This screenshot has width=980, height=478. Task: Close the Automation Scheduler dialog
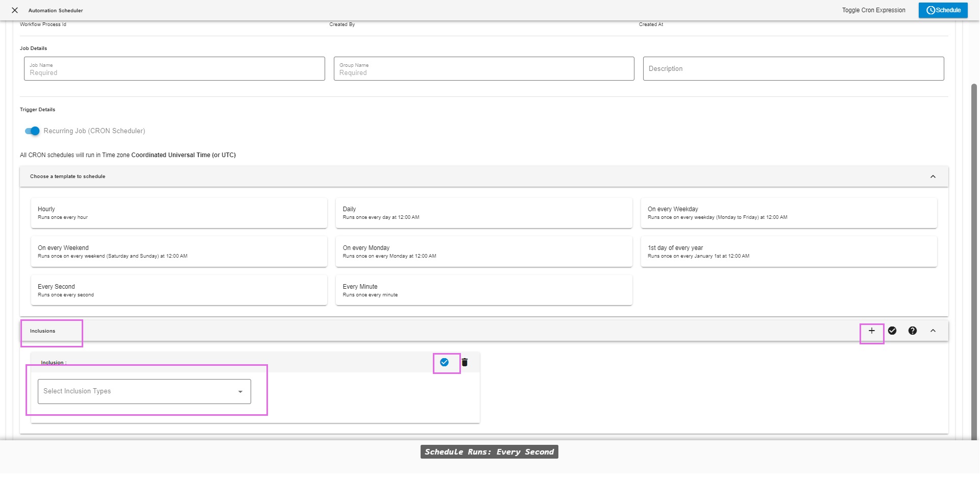pos(15,10)
